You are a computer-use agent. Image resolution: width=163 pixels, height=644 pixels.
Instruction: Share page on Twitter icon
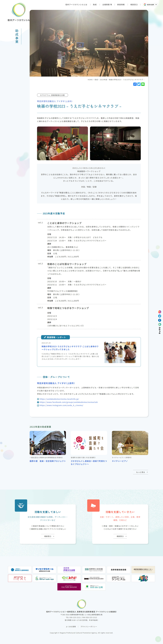pos(139,84)
